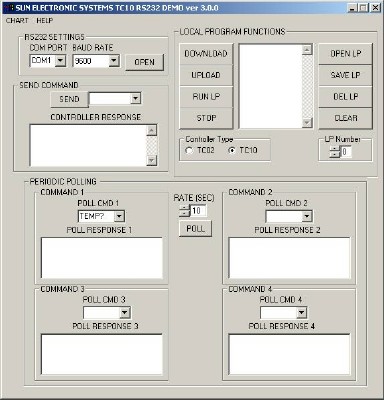Click the OPEN LP button
Screen dimensions: 384x400
tap(346, 54)
